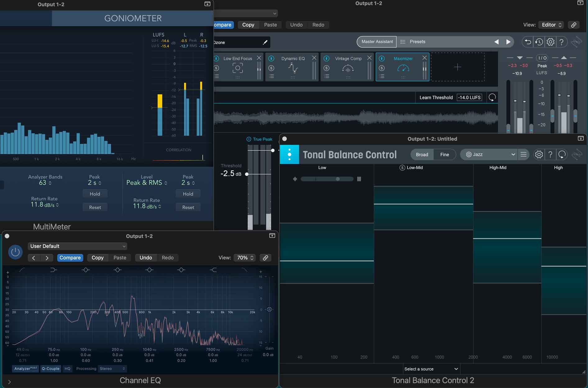Click Reset below Analyzer Bands Peak Hold
Screen dimensions: 588x388
point(95,207)
